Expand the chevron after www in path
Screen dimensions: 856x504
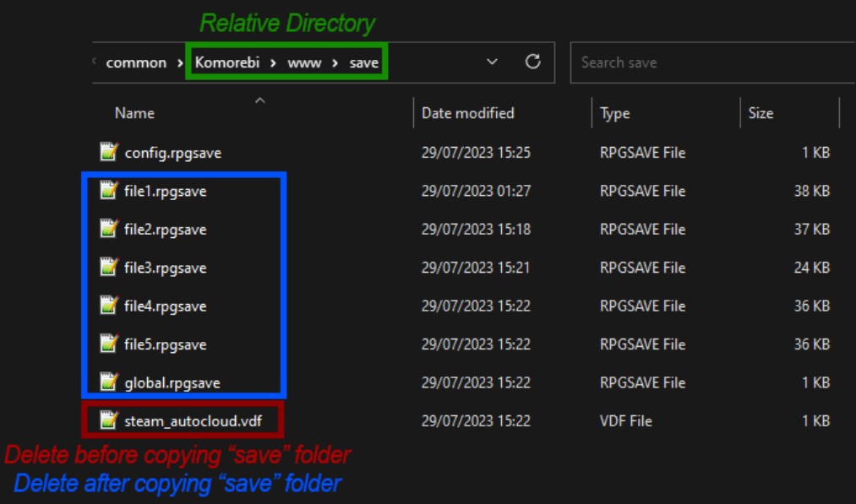335,62
